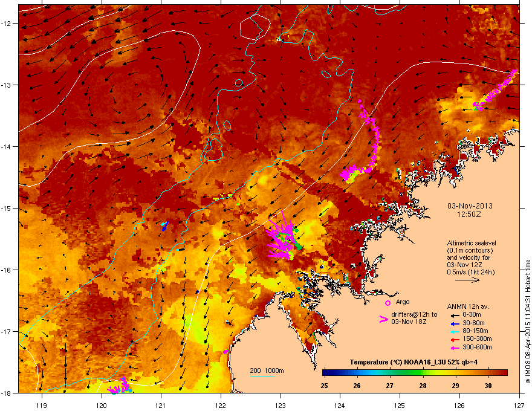Click the date label 03-Nov-2013
The height and width of the screenshot is (411, 532).
470,206
